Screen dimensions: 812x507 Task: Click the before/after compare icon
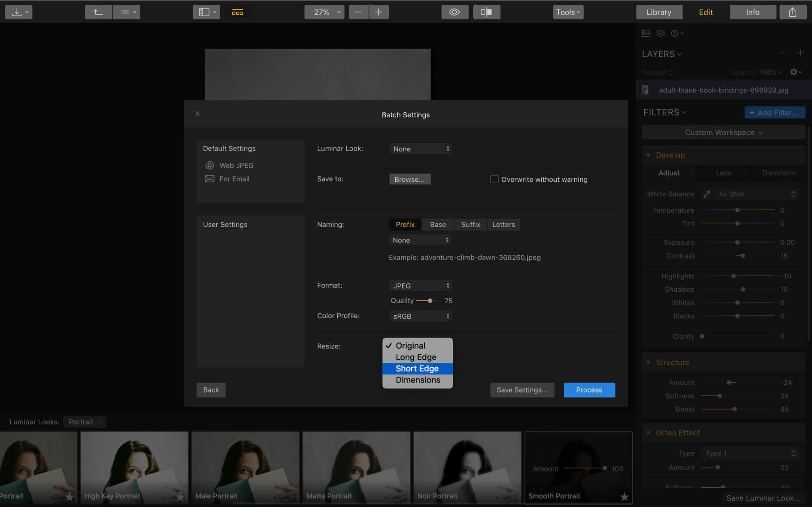(487, 12)
